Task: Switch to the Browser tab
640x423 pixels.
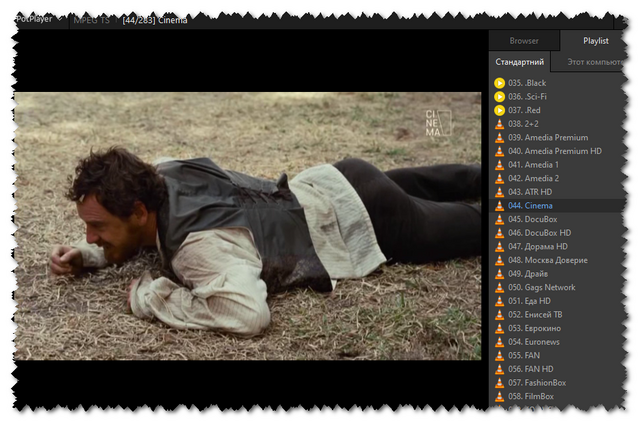Action: click(524, 41)
